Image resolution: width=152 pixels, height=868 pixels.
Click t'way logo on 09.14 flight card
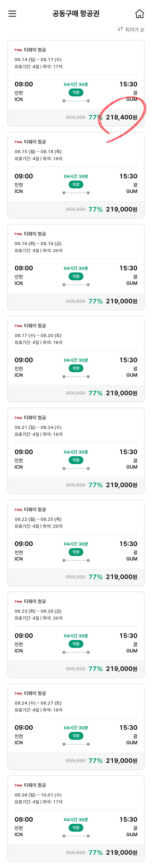tap(18, 50)
